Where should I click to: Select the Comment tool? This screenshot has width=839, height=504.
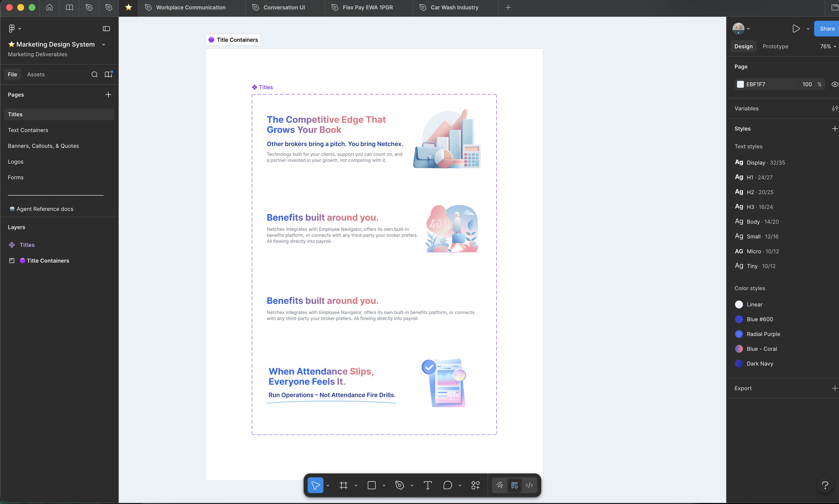coord(447,485)
